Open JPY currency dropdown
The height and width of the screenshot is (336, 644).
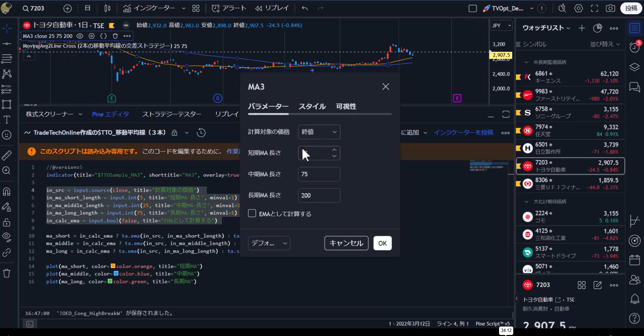click(502, 25)
